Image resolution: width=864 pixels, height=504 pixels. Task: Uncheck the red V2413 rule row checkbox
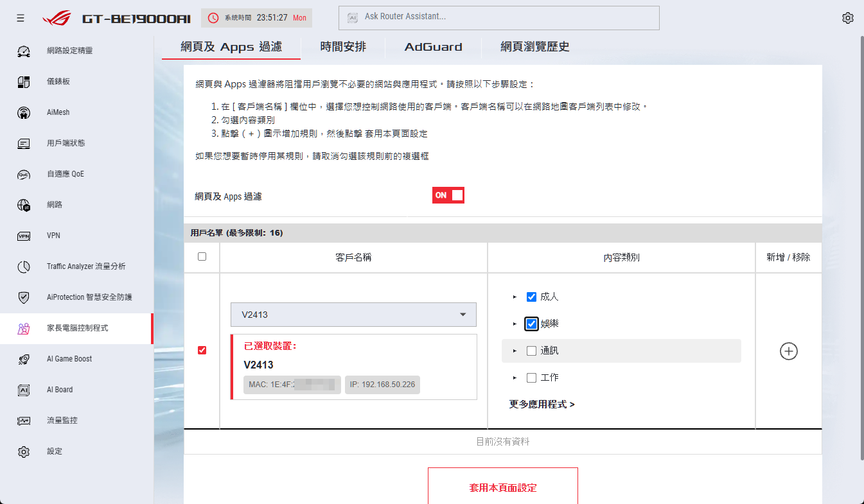coord(202,351)
